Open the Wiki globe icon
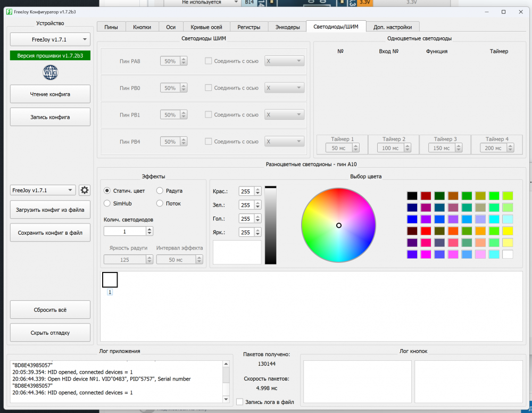 pyautogui.click(x=50, y=72)
